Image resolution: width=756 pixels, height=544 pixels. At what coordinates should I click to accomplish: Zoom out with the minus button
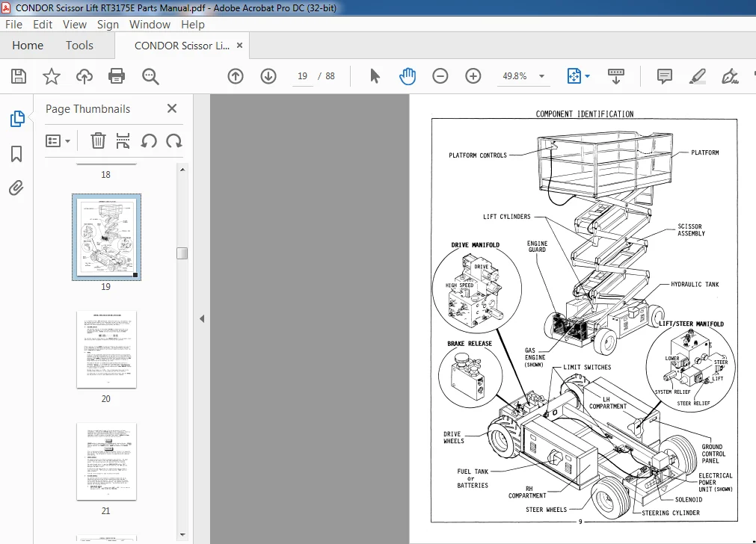tap(440, 76)
